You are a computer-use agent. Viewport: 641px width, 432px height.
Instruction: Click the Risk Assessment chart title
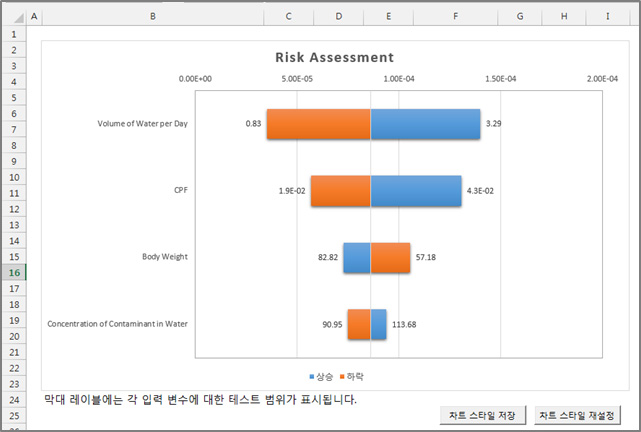[x=334, y=57]
